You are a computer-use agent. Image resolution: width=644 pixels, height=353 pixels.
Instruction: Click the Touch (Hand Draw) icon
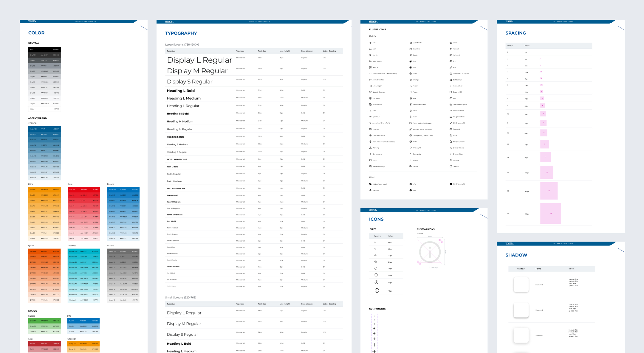click(x=411, y=105)
